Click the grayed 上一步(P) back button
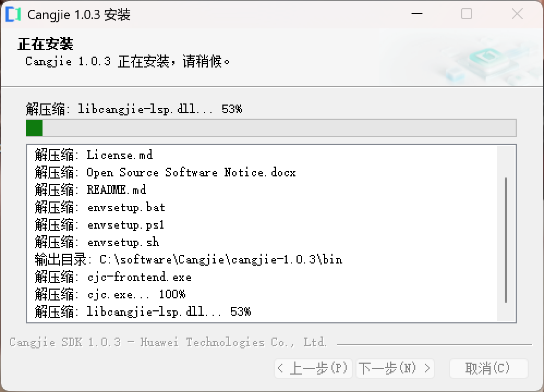Screen dimensions: 544x392 [x=313, y=369]
